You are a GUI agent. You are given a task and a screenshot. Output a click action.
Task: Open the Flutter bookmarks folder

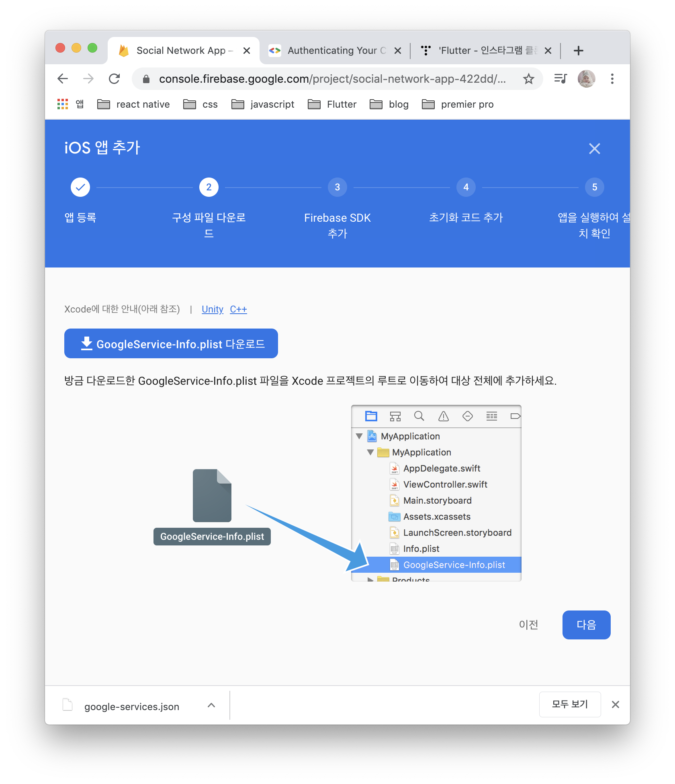click(332, 104)
